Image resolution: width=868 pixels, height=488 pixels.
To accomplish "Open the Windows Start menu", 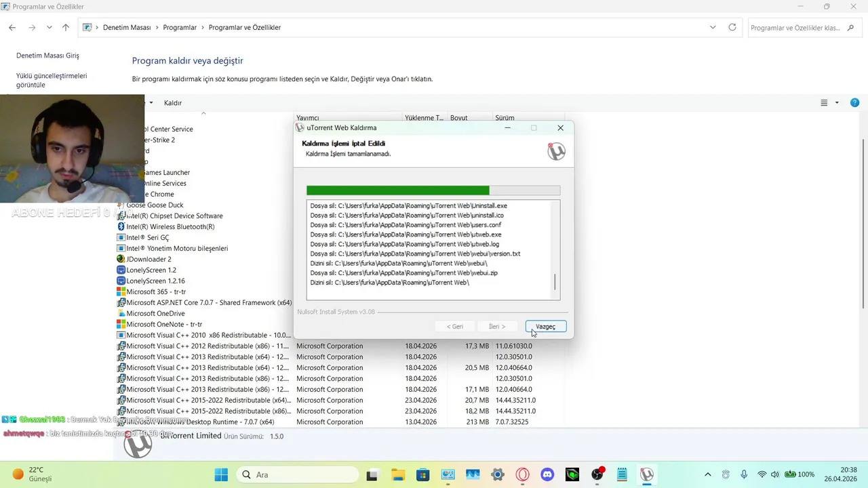I will [x=221, y=474].
